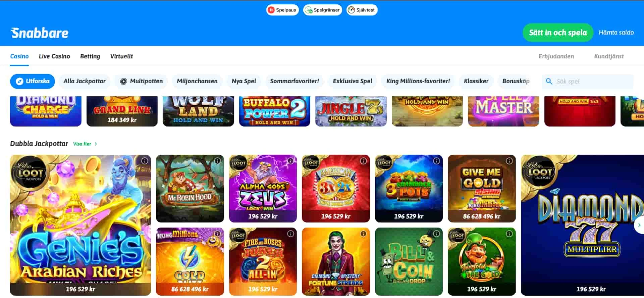Screen dimensions: 644x298
Task: Select the Multipotten category filter
Action: pos(141,81)
